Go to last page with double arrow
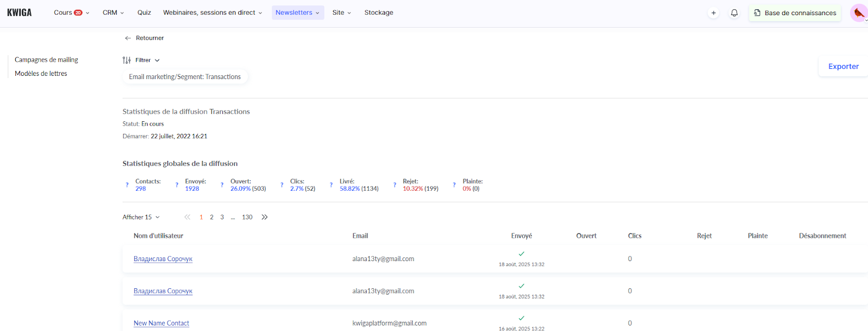Screen dimensions: 868x331 (265, 217)
